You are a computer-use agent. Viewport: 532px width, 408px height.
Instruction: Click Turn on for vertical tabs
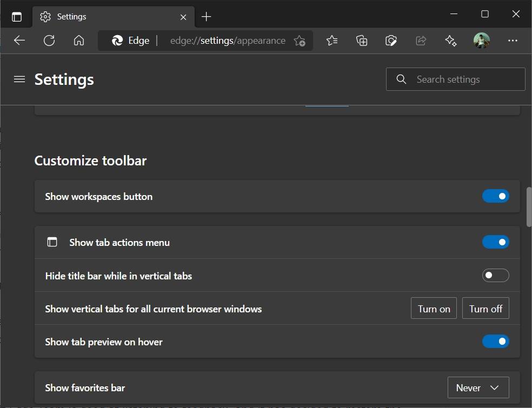(x=434, y=308)
